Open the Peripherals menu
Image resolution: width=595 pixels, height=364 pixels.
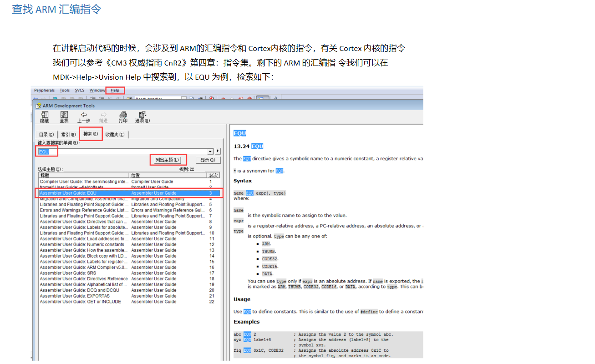44,91
